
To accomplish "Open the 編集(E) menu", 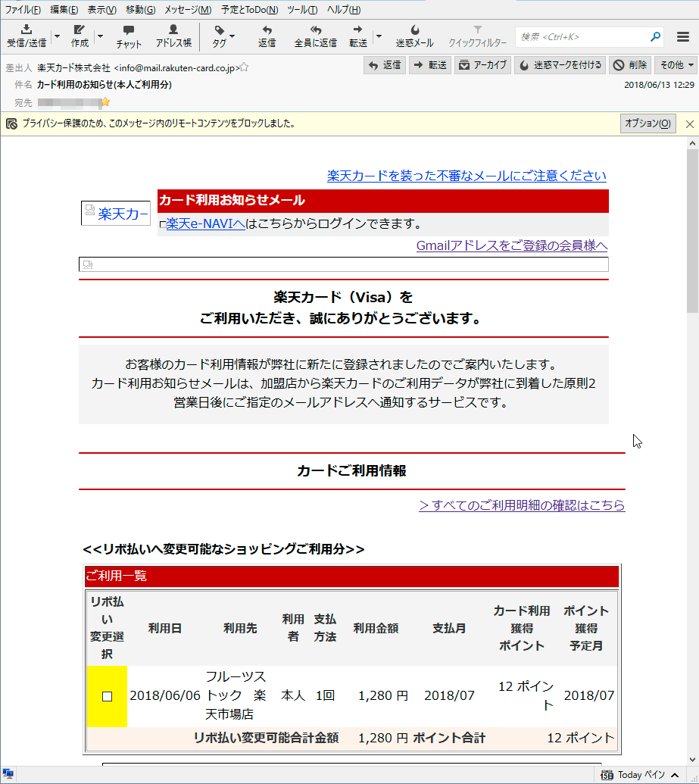I will coord(64,10).
